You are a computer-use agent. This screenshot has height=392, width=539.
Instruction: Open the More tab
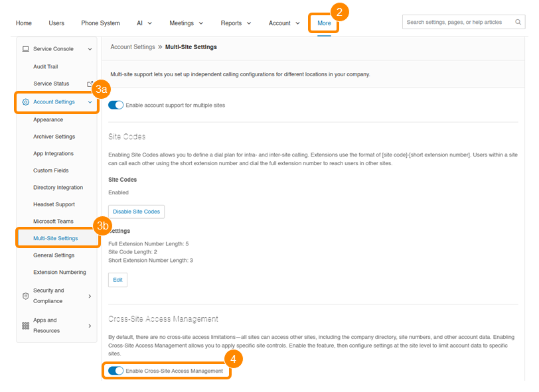(324, 23)
